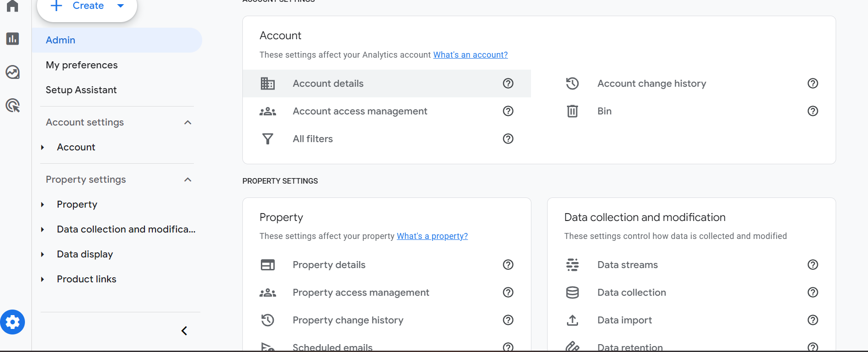The height and width of the screenshot is (352, 868).
Task: Click help icon beside Account details
Action: coord(508,84)
